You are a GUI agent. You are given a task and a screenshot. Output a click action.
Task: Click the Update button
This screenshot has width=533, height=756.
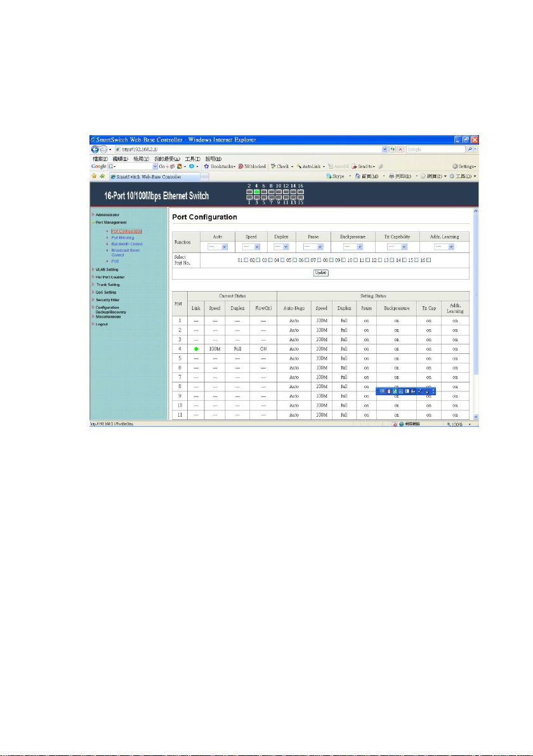coord(321,273)
